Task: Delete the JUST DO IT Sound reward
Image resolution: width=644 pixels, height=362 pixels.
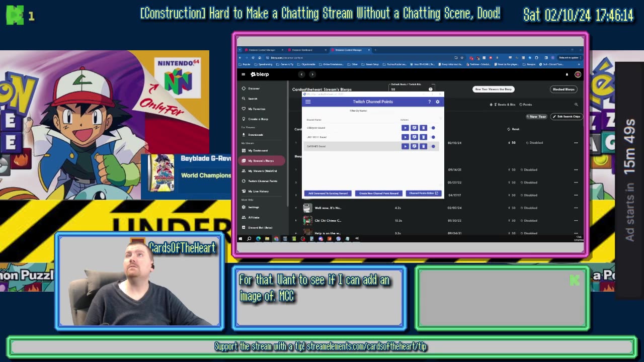Action: 423,137
